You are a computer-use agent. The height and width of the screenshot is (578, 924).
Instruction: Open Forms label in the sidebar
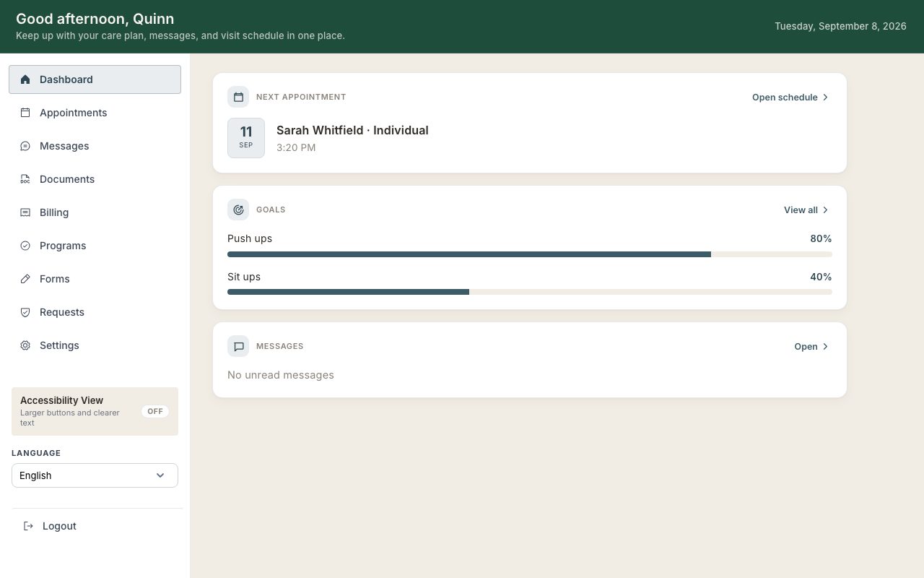click(x=55, y=279)
